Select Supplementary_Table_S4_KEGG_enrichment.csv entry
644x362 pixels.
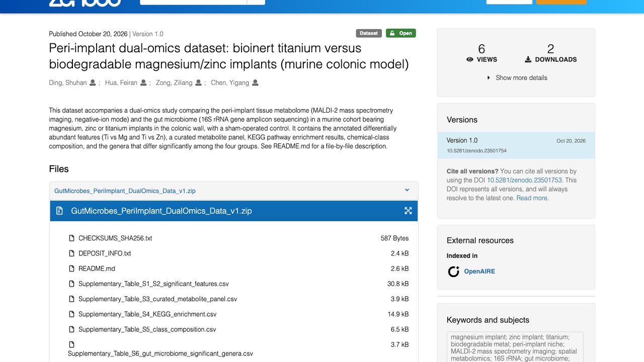(147, 314)
